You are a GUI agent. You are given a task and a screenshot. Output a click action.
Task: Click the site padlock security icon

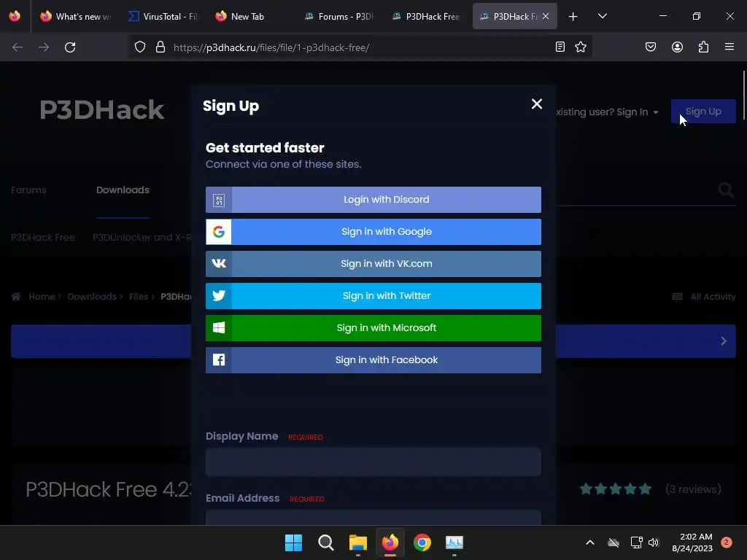click(160, 47)
